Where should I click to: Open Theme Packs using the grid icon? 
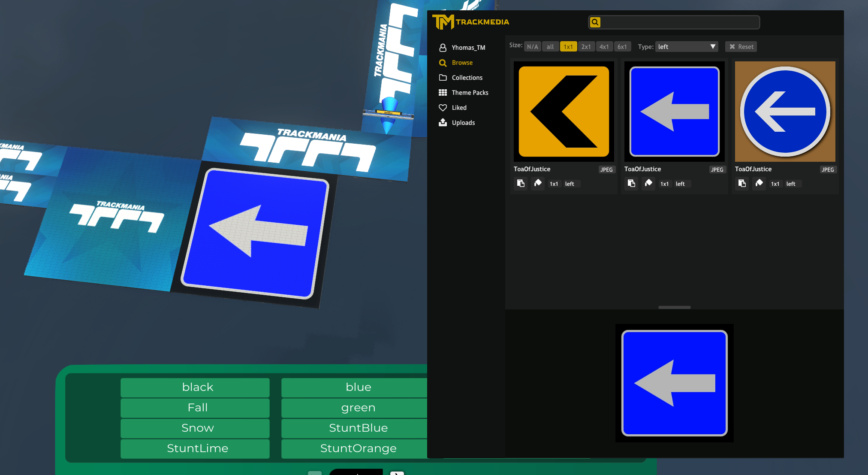tap(443, 92)
